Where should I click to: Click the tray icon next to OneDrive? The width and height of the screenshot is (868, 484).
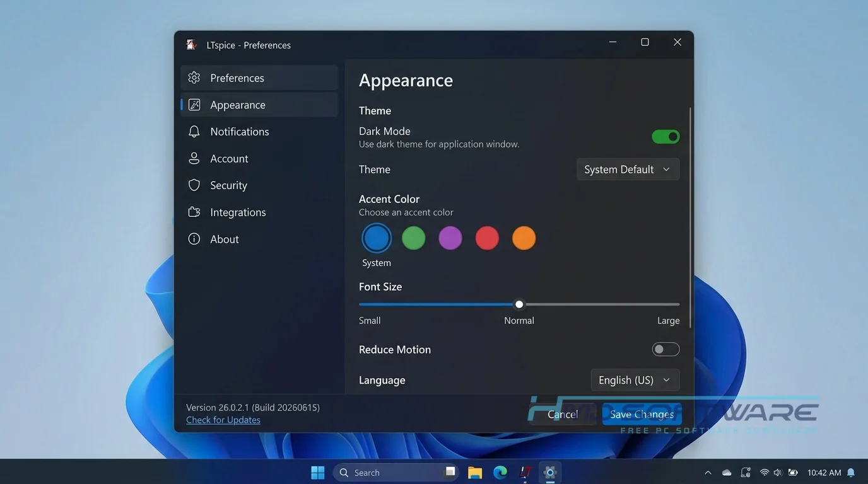(746, 473)
